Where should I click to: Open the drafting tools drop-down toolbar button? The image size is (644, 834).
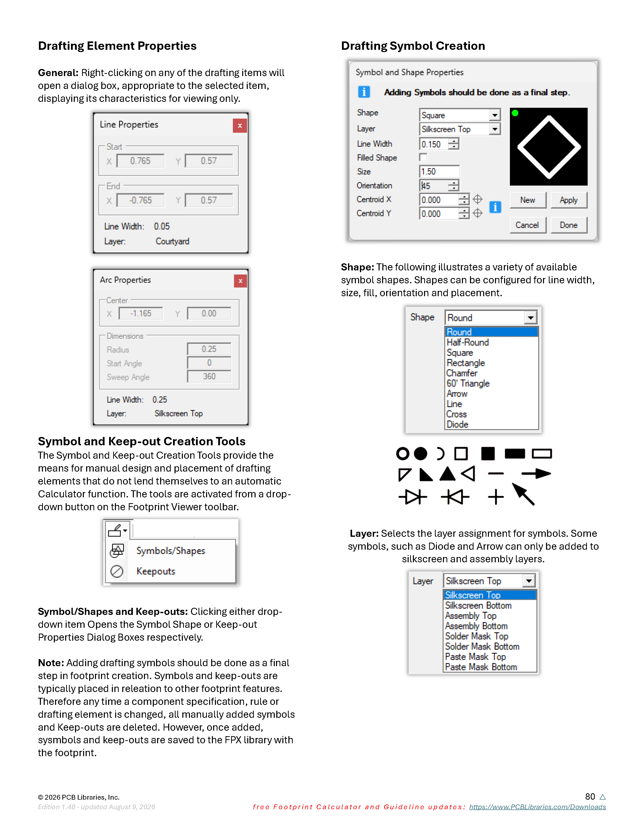click(117, 530)
